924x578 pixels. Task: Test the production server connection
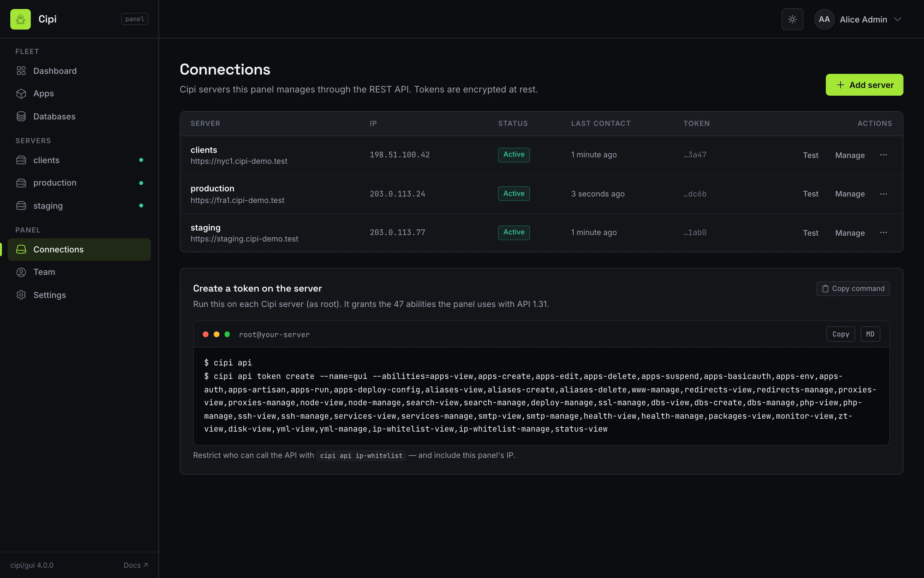811,194
